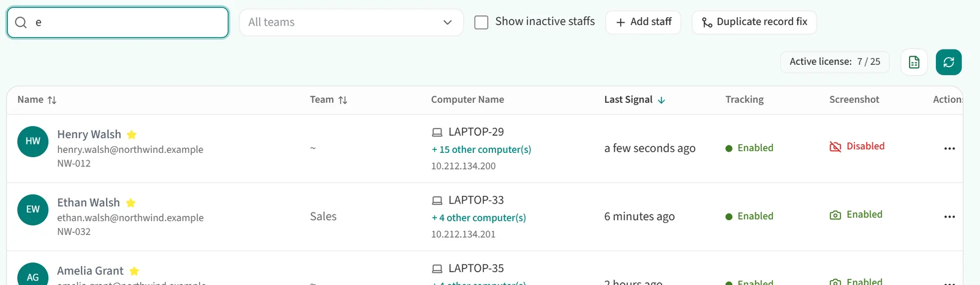This screenshot has width=980, height=285.
Task: Open Henry Walsh's HW avatar
Action: pyautogui.click(x=33, y=141)
